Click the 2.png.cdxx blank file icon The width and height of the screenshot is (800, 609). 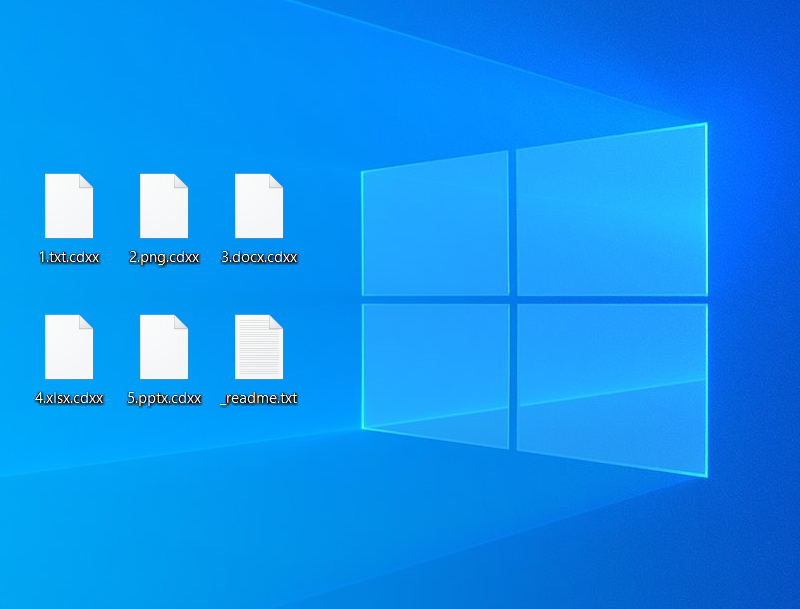pos(164,206)
